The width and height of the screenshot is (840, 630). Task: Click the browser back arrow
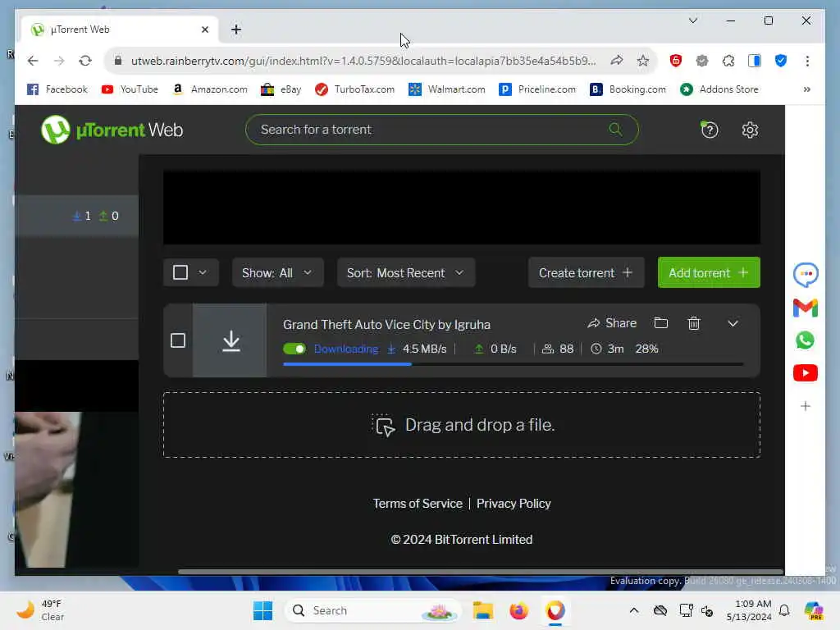[x=33, y=61]
